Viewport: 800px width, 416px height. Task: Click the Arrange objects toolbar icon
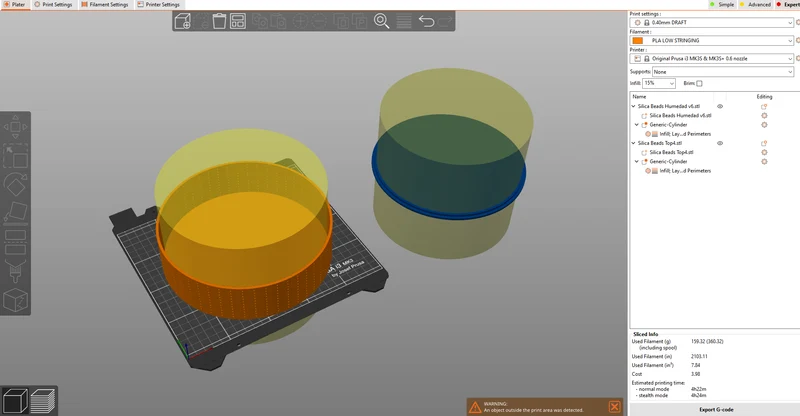coord(238,21)
